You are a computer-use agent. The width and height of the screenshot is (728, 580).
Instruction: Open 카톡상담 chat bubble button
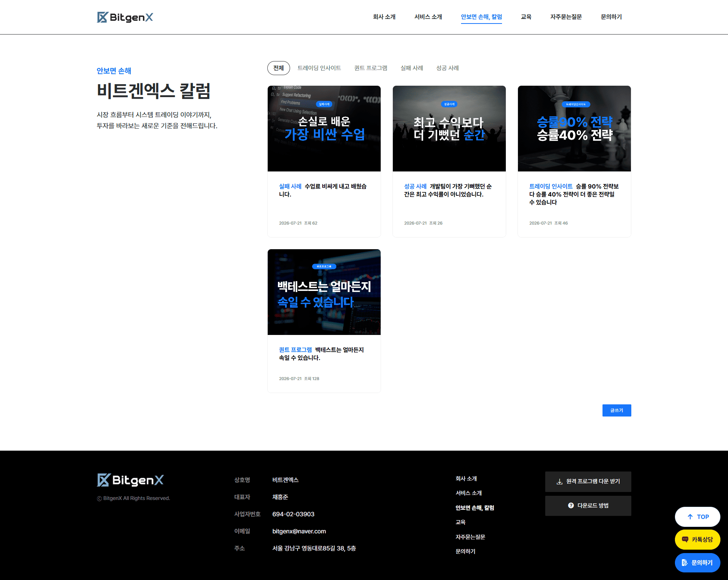coord(697,539)
